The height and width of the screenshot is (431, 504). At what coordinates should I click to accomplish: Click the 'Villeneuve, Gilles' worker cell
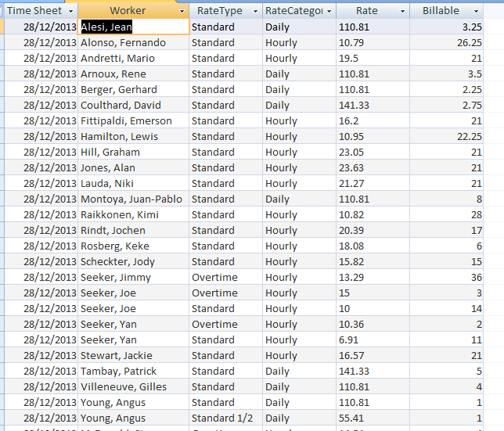click(133, 386)
